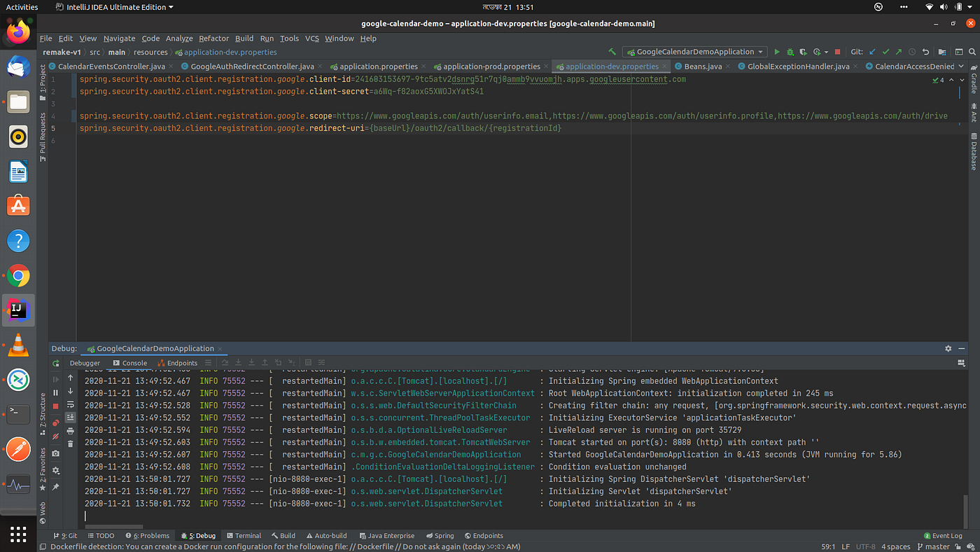Viewport: 980px width, 552px height.
Task: Open Firefox from the Ubuntu dock
Action: [x=18, y=32]
